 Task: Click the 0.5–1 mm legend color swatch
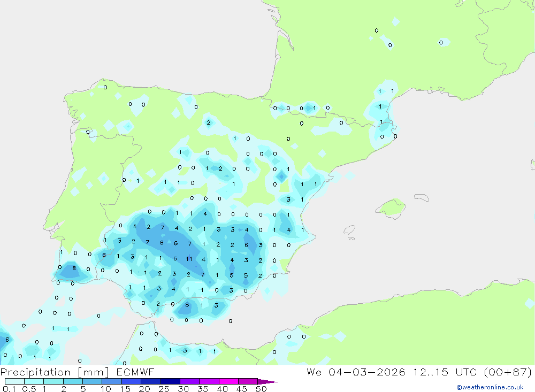tap(34, 381)
